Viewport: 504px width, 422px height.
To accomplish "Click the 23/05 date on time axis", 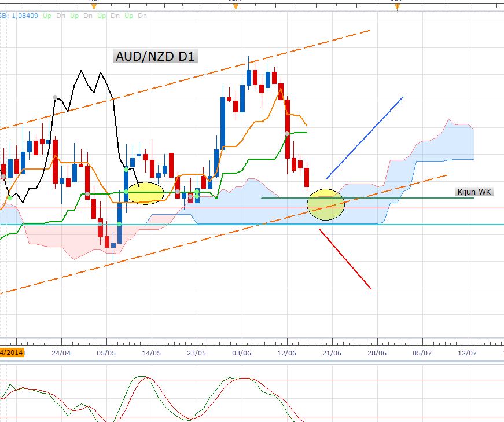I will coord(196,353).
